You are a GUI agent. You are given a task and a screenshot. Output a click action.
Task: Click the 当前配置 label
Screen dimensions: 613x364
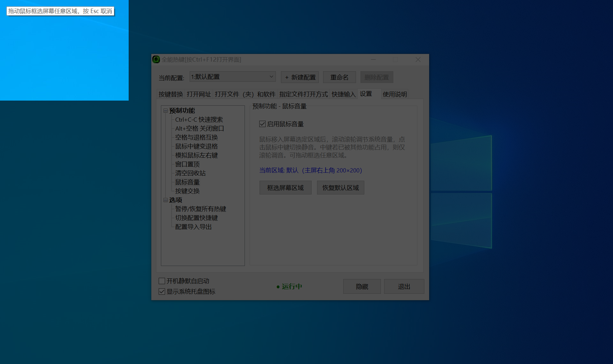[171, 78]
